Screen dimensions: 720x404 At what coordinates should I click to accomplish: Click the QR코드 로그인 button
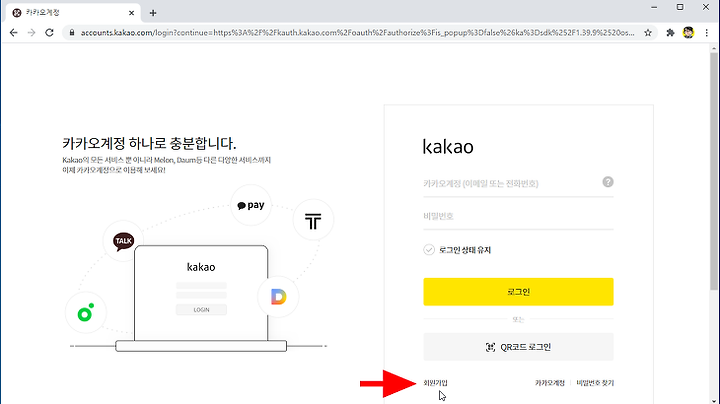(x=518, y=347)
